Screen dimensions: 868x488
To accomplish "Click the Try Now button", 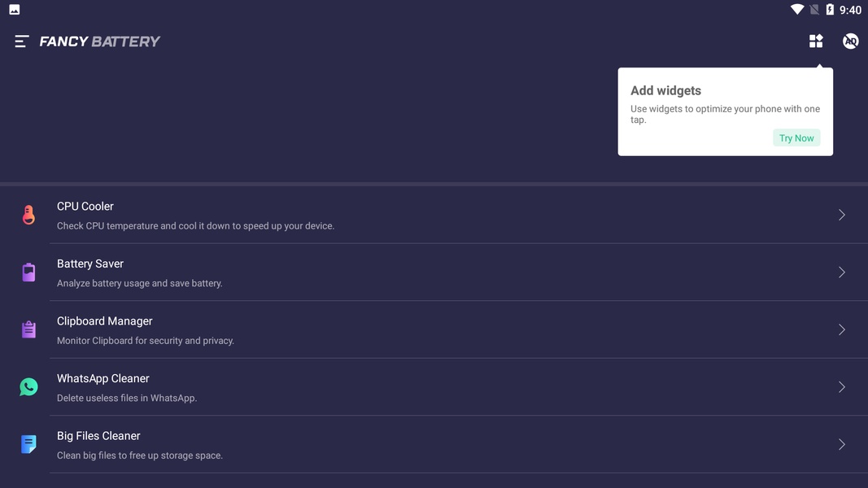I will 796,137.
